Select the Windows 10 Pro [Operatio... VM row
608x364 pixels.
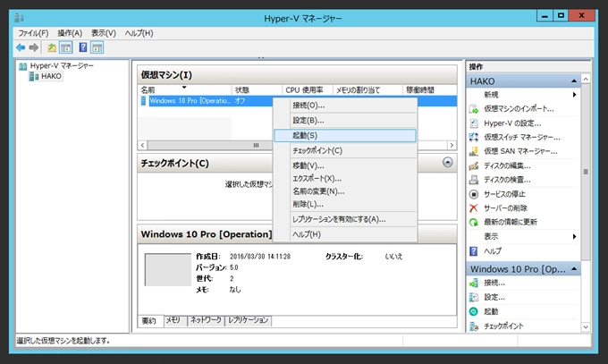point(298,101)
